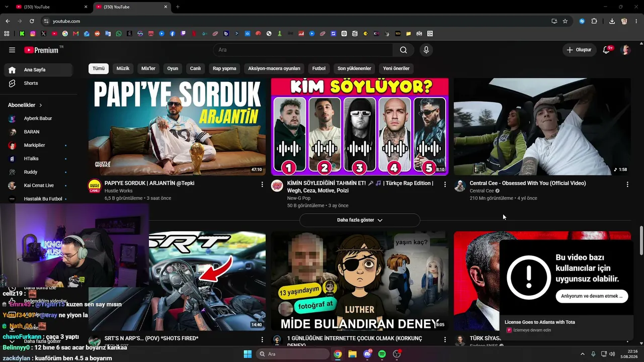This screenshot has width=644, height=362.
Task: Open options for the Central Cee video
Action: coord(627,185)
